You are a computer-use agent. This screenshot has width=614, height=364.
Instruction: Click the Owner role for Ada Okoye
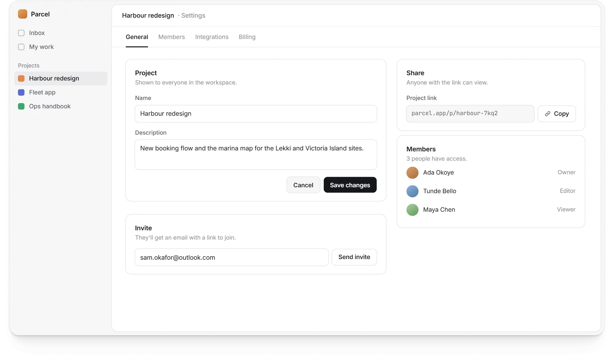566,172
